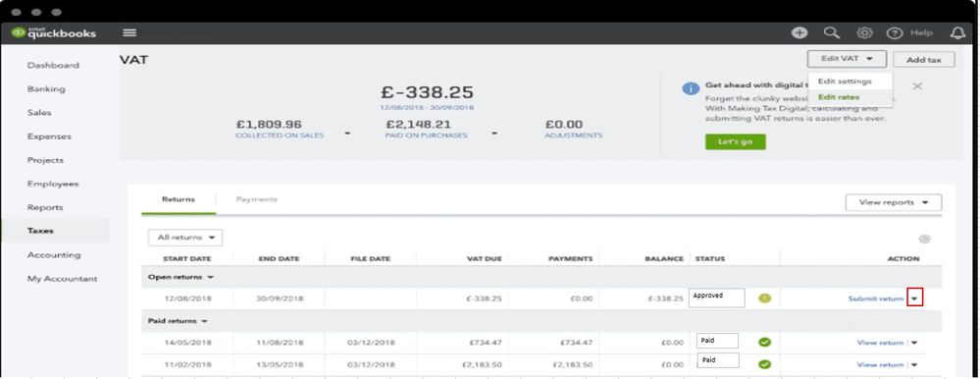Click yellow warning icon on open return
This screenshot has height=379, width=980.
(764, 298)
